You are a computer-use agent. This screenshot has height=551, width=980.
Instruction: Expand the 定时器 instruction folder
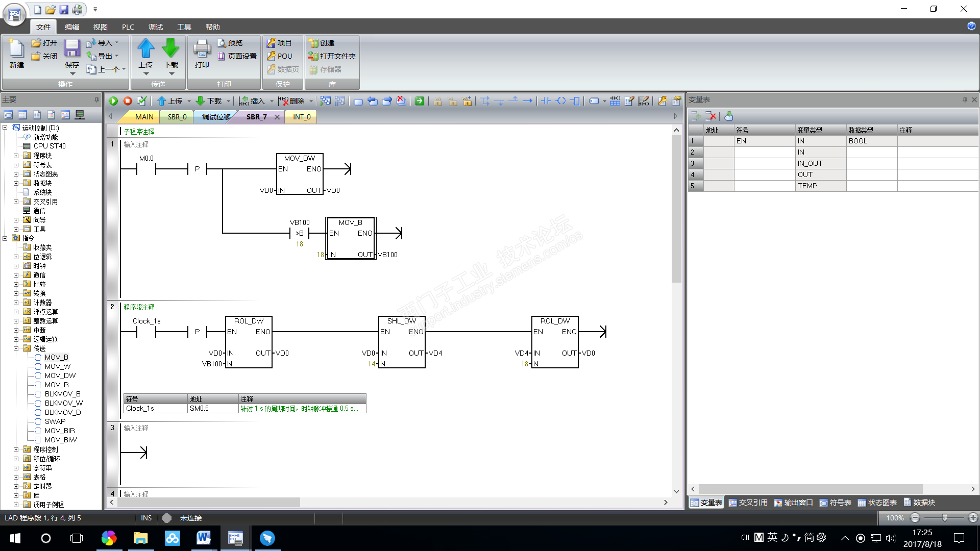pos(16,486)
